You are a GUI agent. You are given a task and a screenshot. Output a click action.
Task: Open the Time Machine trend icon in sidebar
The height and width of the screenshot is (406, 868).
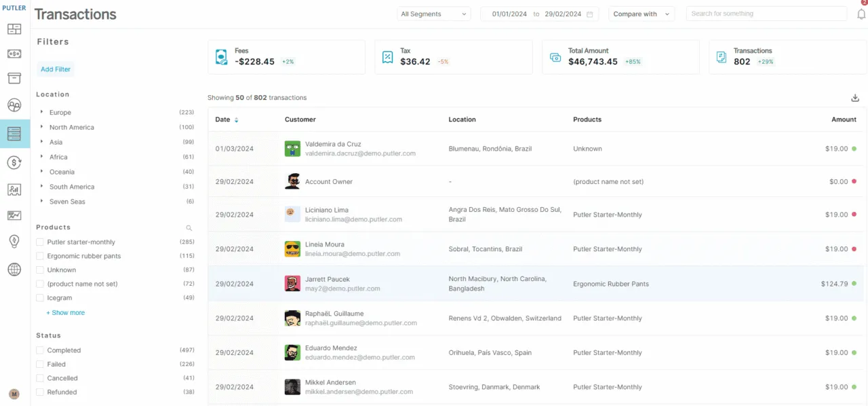pyautogui.click(x=14, y=215)
